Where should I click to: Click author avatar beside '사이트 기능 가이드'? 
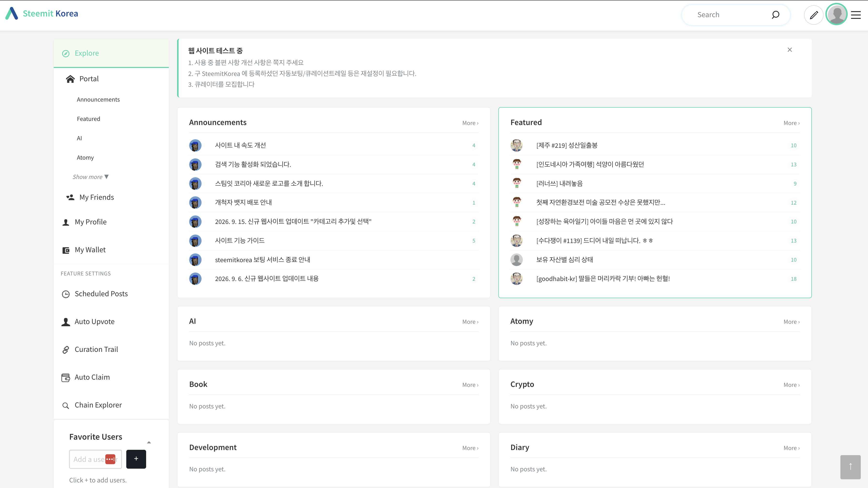pos(195,240)
